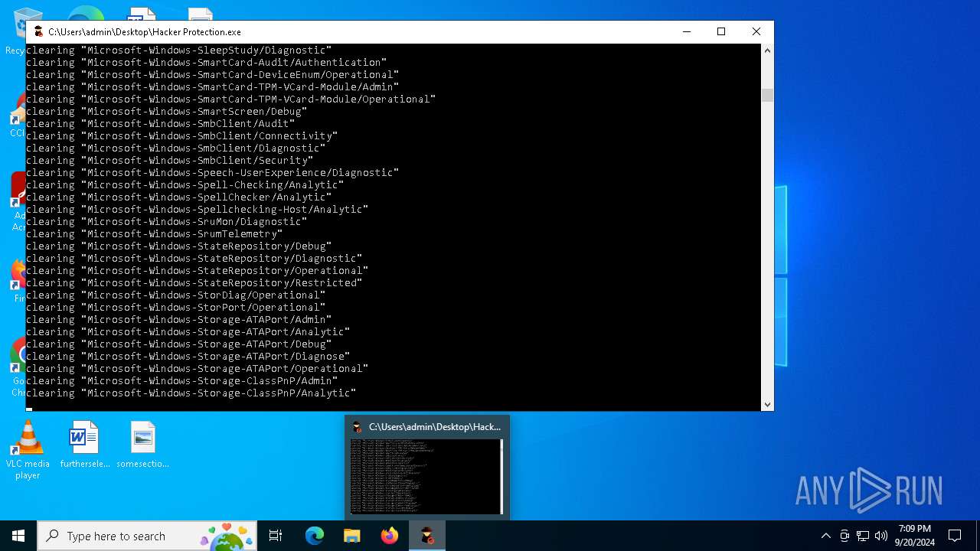Open Task View from the taskbar
The height and width of the screenshot is (551, 980).
point(276,536)
